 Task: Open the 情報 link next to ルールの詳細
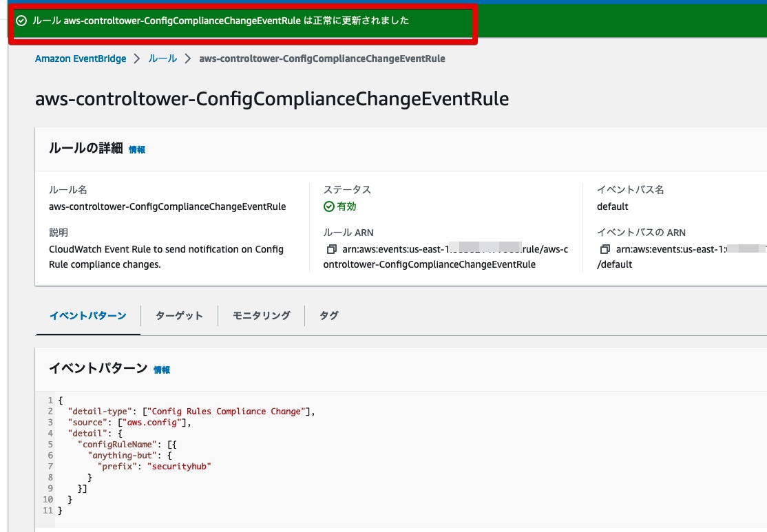136,149
